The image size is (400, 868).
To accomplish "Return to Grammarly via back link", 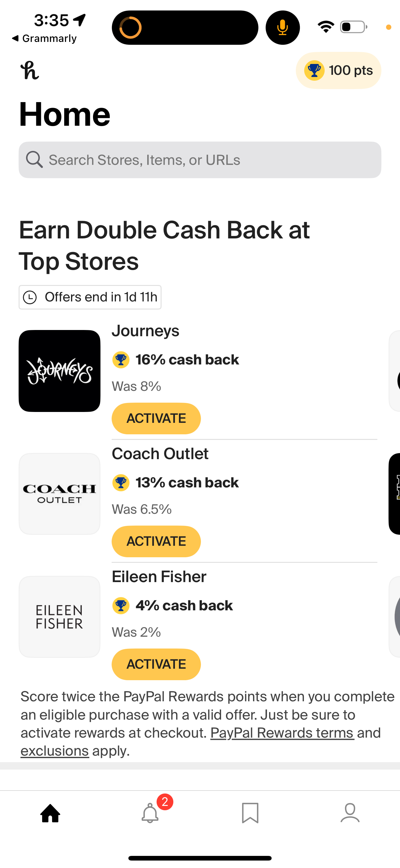I will [44, 38].
